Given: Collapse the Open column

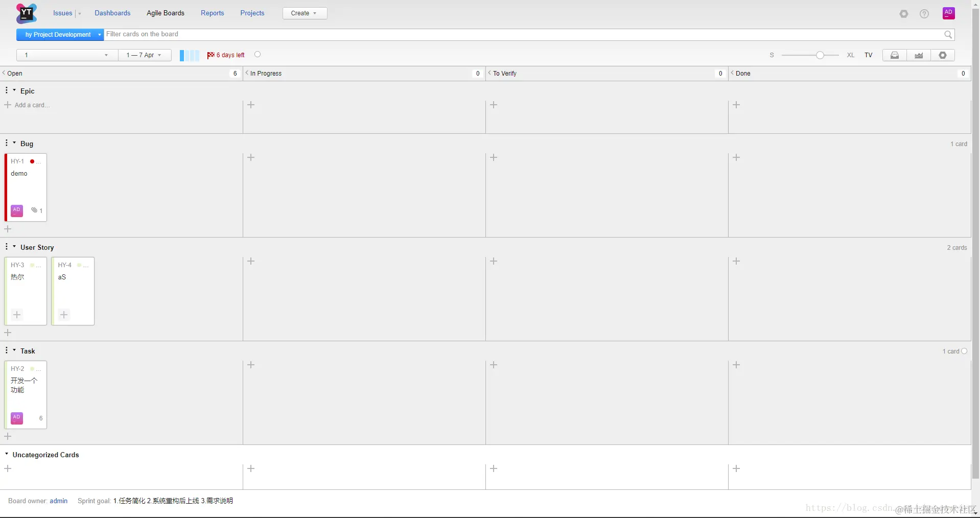Looking at the screenshot, I should coord(4,73).
